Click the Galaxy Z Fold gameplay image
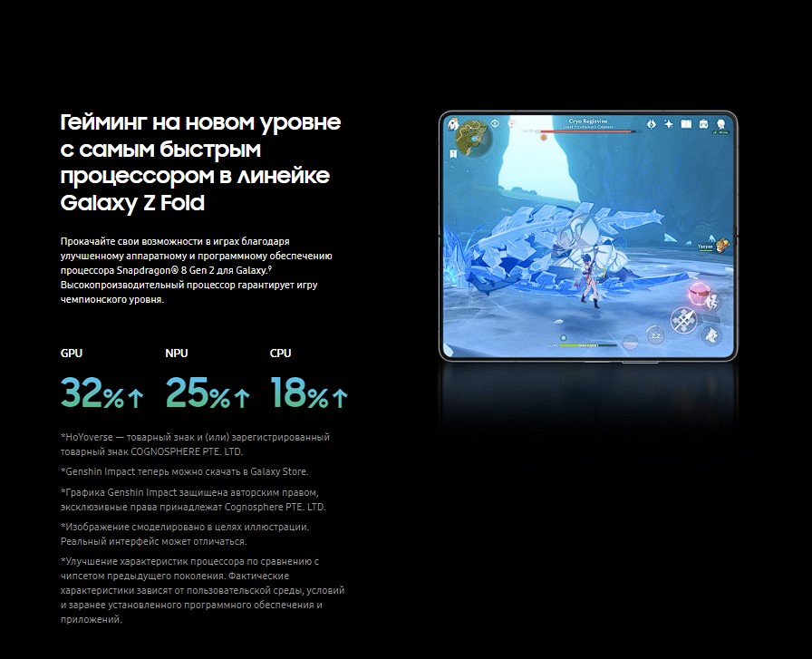 [588, 237]
